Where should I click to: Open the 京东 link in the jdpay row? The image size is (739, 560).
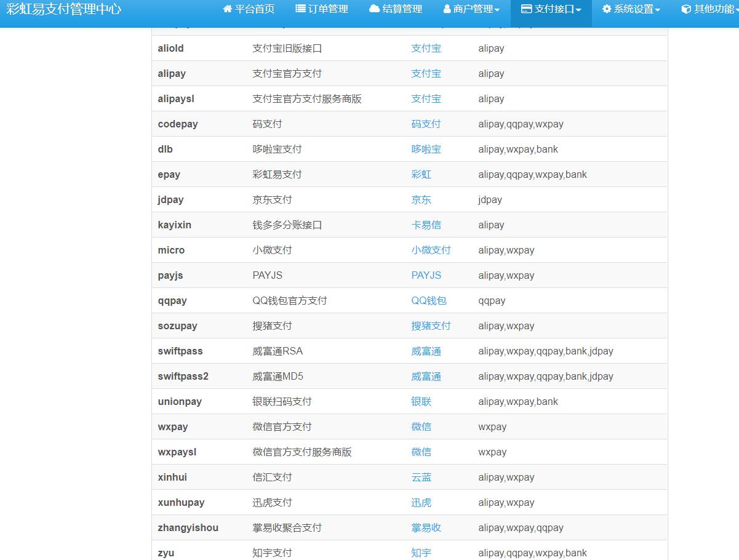coord(421,200)
